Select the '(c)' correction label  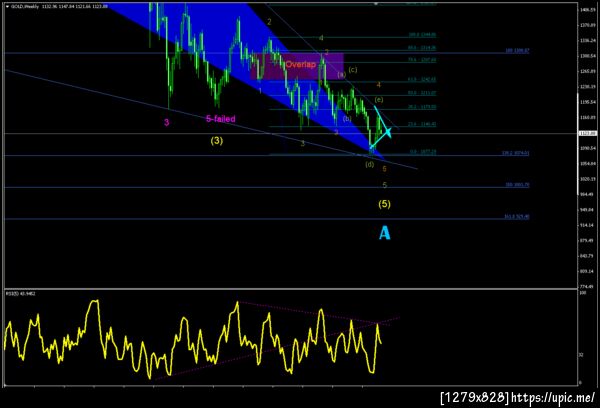(353, 70)
